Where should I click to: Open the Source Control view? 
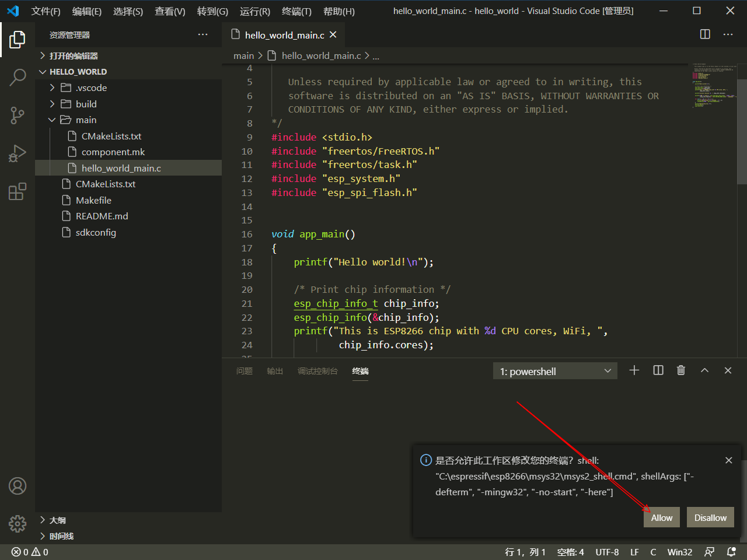18,116
